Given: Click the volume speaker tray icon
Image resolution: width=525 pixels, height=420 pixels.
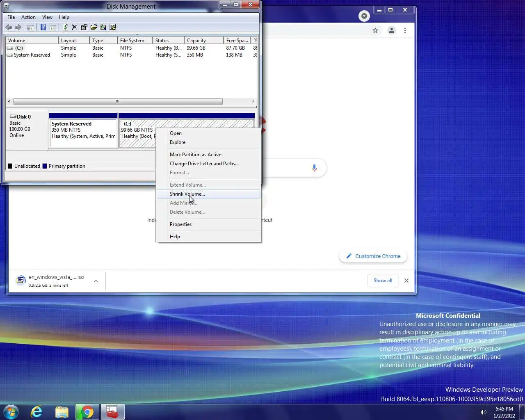Looking at the screenshot, I should click(483, 412).
